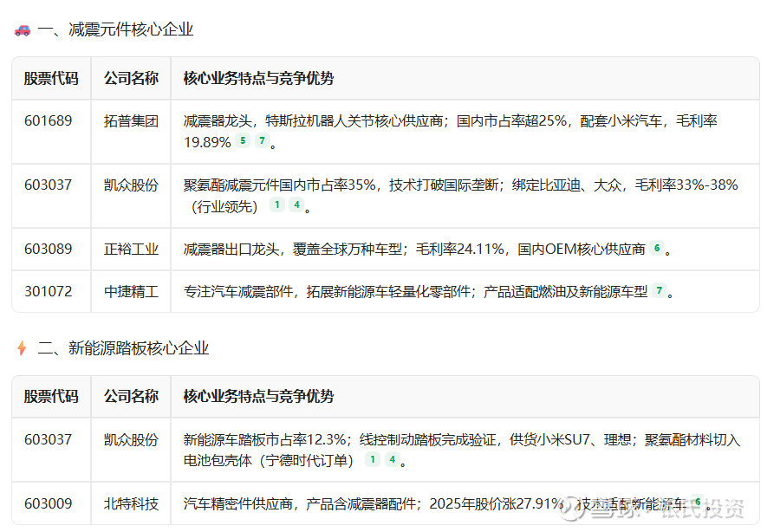Click stock code 301072

coord(48,291)
